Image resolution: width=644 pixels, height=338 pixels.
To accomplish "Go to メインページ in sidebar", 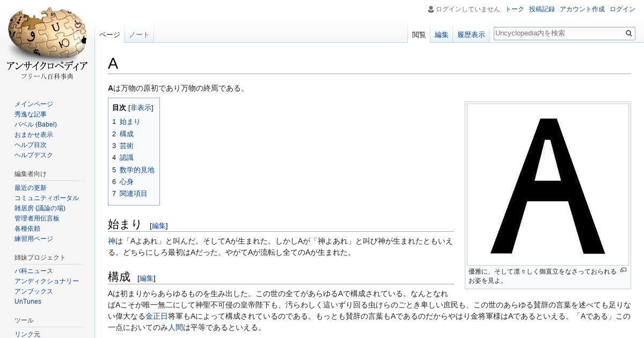I will 34,104.
